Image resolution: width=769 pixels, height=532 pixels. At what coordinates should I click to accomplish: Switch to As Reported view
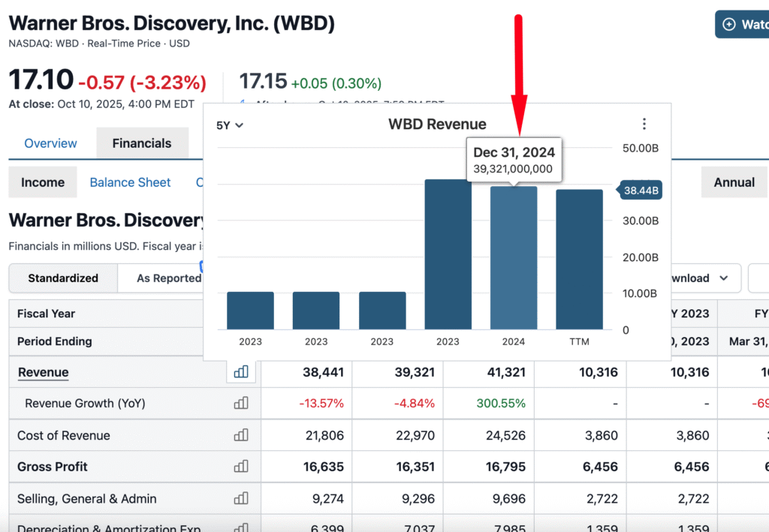point(168,278)
